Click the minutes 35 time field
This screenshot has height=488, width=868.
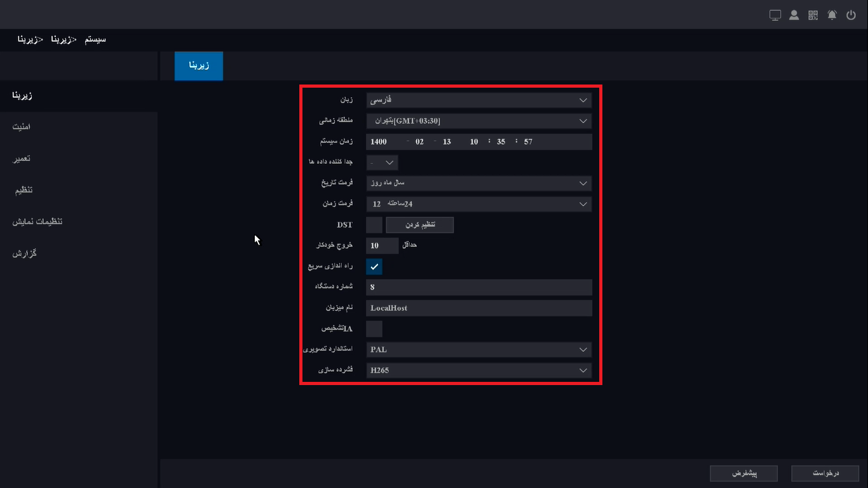pyautogui.click(x=501, y=142)
